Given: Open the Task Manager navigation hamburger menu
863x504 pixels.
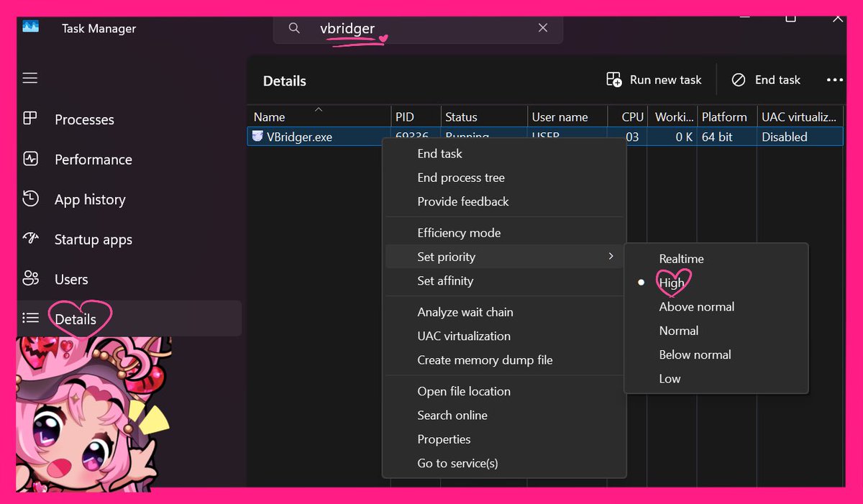Looking at the screenshot, I should click(29, 78).
